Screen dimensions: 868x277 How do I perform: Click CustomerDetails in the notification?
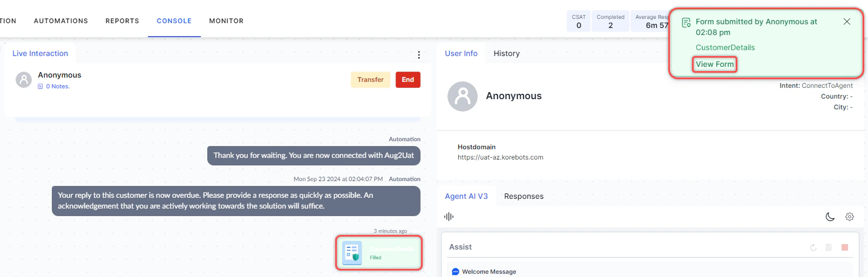(725, 47)
